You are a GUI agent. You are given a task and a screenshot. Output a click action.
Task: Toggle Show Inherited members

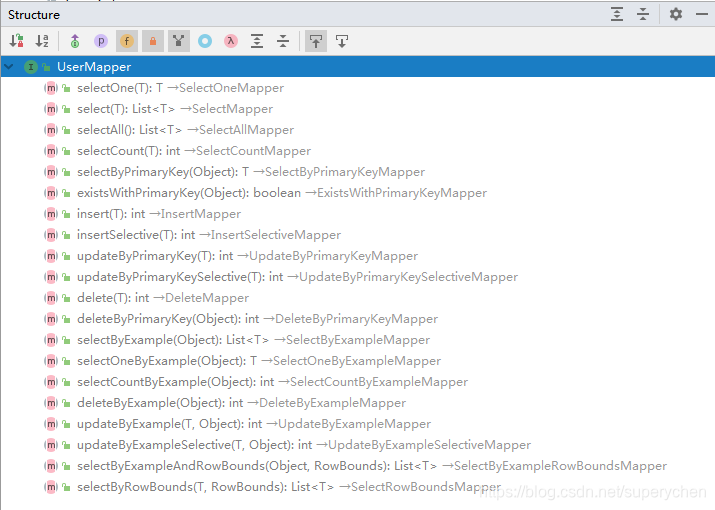coord(75,42)
